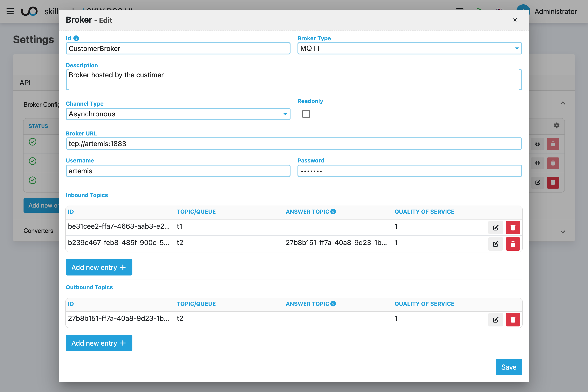Click the Save button
Image resolution: width=588 pixels, height=392 pixels.
coord(509,367)
